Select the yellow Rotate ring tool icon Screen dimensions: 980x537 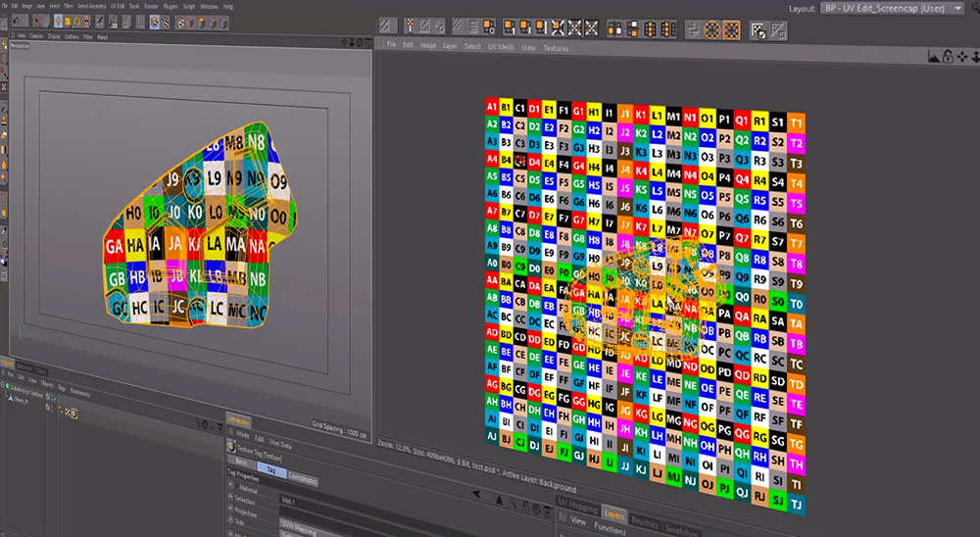76,22
